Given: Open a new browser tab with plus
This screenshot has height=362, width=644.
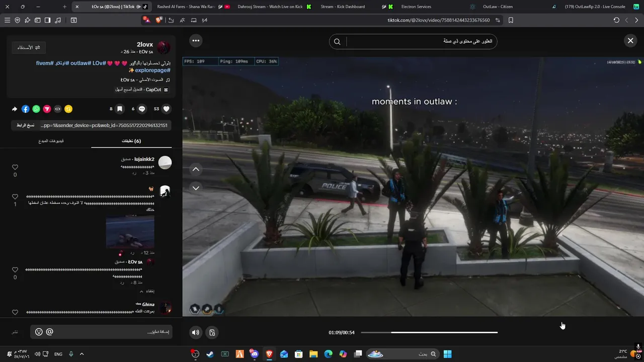Looking at the screenshot, I should tap(64, 7).
